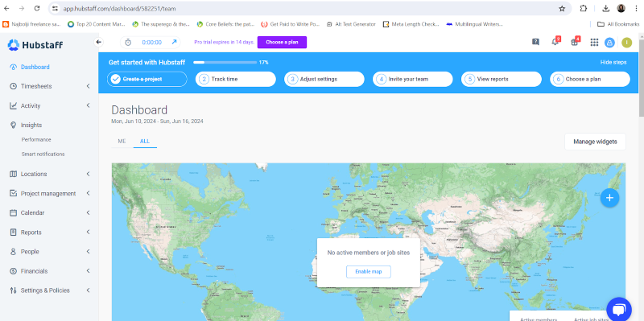Open Smart notifications under Insights
644x321 pixels.
point(43,154)
